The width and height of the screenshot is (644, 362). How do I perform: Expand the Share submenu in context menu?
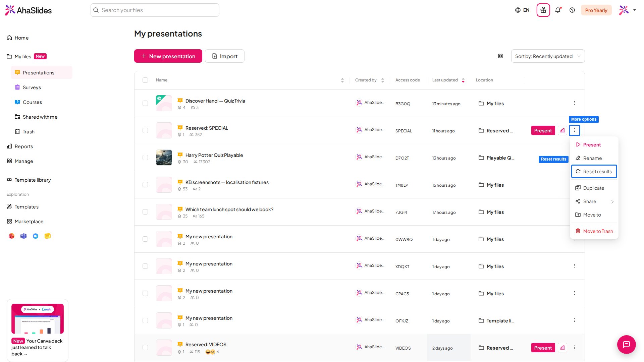(x=594, y=201)
